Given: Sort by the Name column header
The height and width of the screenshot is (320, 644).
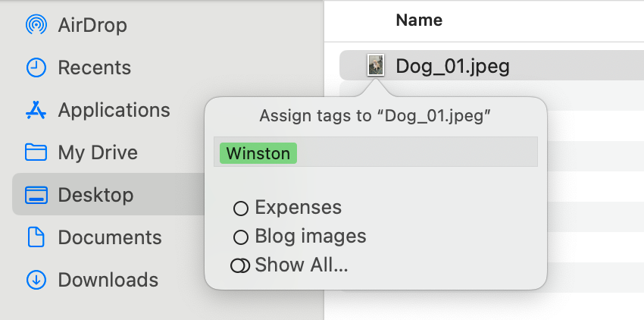Looking at the screenshot, I should pos(419,20).
